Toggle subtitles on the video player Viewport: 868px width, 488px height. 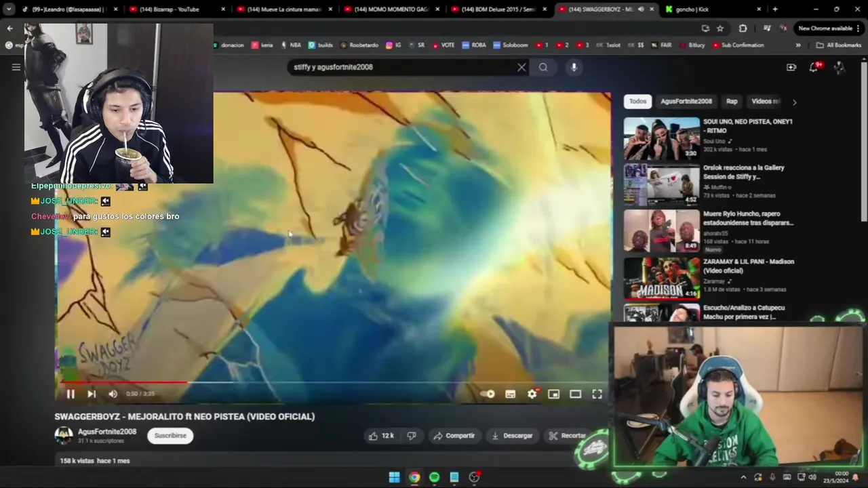(510, 394)
